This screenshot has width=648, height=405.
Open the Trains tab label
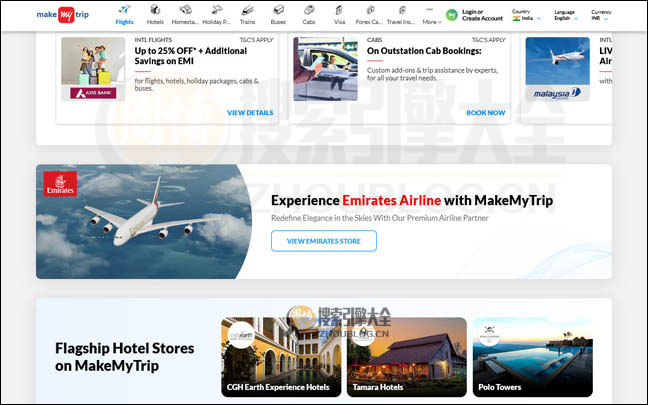click(x=247, y=22)
